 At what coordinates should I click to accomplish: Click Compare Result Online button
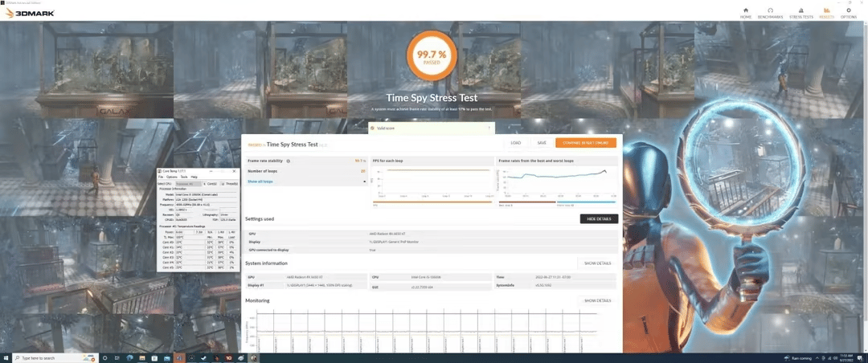[586, 143]
